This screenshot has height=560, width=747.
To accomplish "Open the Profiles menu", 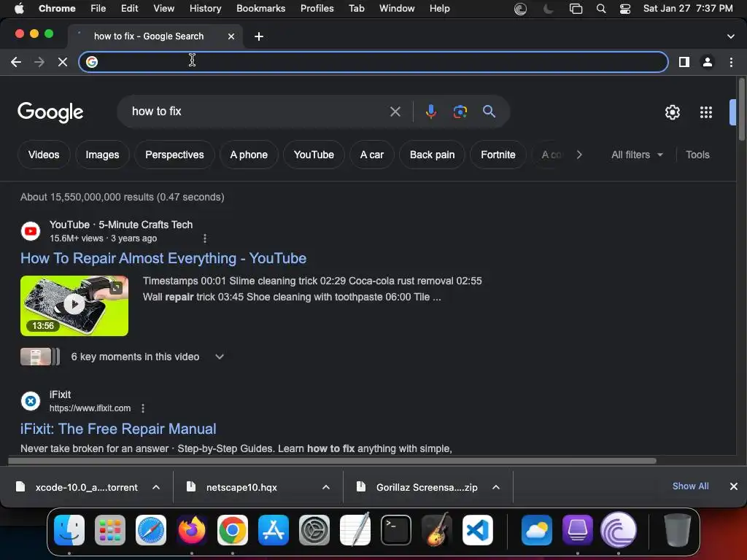I will (x=317, y=9).
